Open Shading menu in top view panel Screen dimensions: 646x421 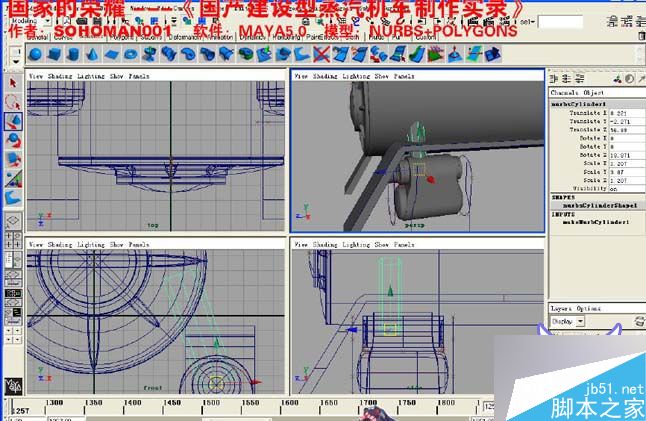pos(60,76)
